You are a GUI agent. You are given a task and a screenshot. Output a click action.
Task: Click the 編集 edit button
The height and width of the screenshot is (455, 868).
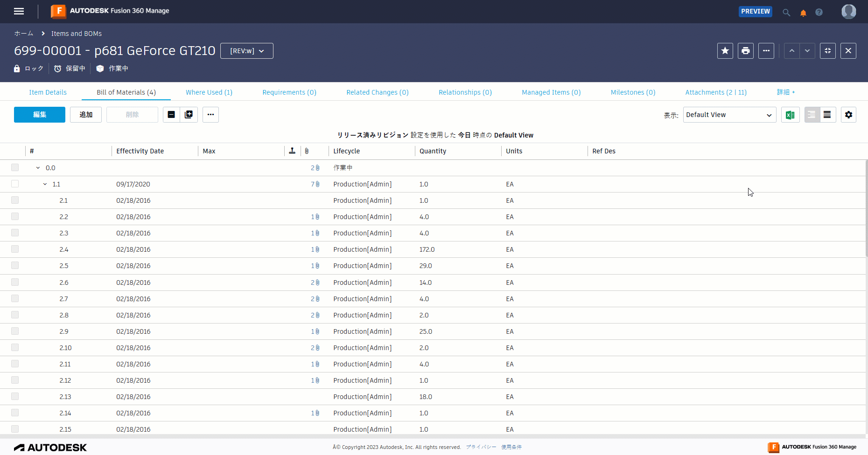(x=40, y=115)
